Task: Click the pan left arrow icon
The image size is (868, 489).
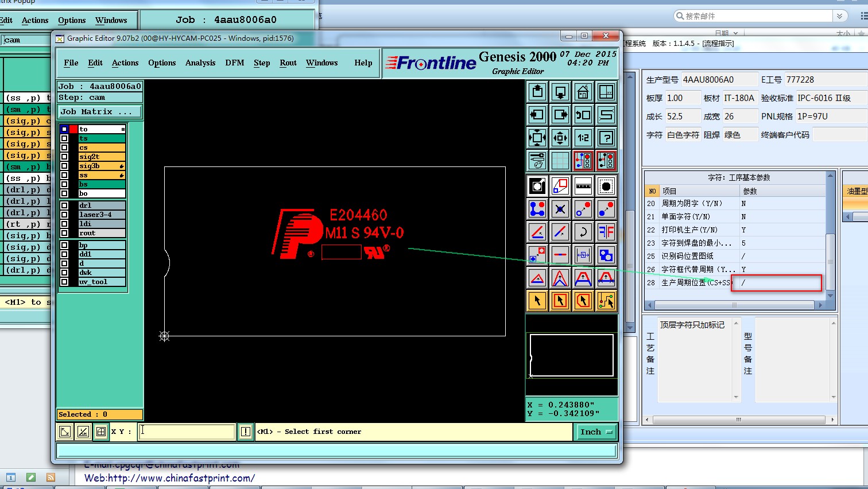Action: pos(537,115)
